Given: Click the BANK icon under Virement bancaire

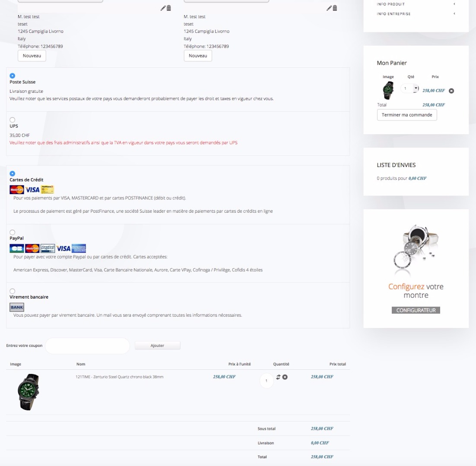Looking at the screenshot, I should pos(17,307).
